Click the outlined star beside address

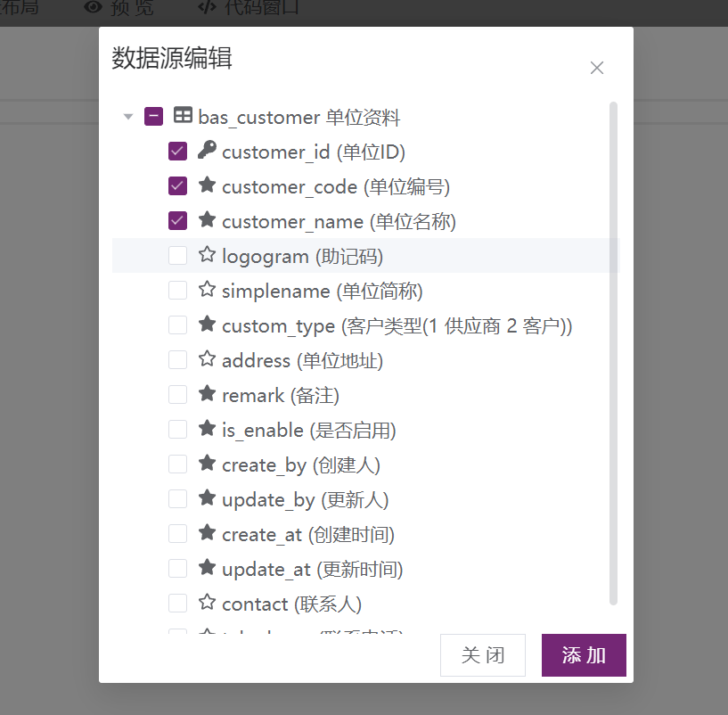coord(207,359)
